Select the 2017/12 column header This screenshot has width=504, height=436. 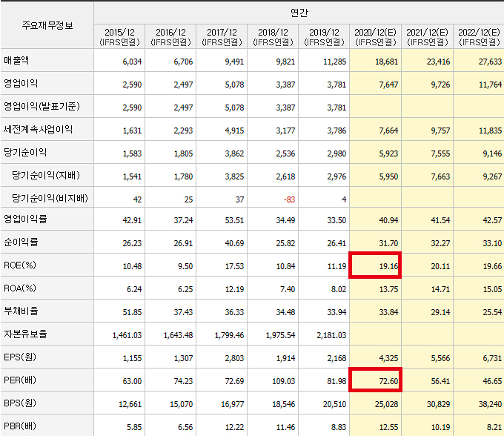pos(222,37)
